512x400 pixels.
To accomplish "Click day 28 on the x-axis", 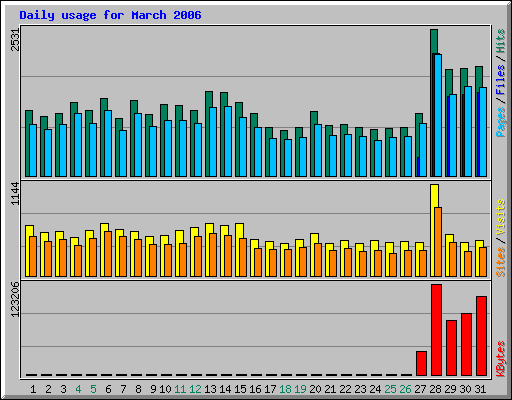I will pos(435,389).
